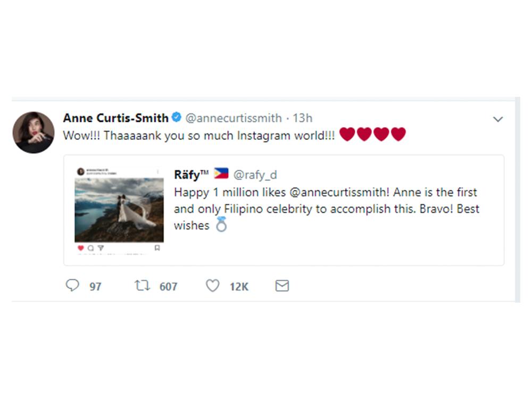The width and height of the screenshot is (532, 399).
Task: Click the red heart emojis in the tweet
Action: pos(372,135)
